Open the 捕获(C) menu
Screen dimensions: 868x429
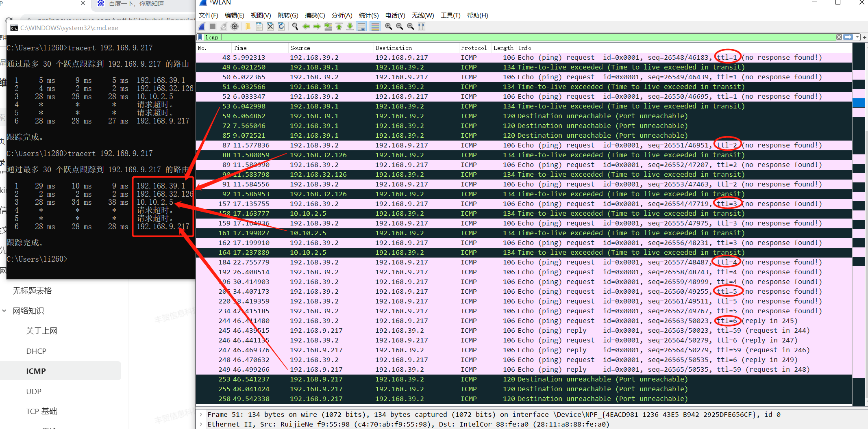click(315, 15)
